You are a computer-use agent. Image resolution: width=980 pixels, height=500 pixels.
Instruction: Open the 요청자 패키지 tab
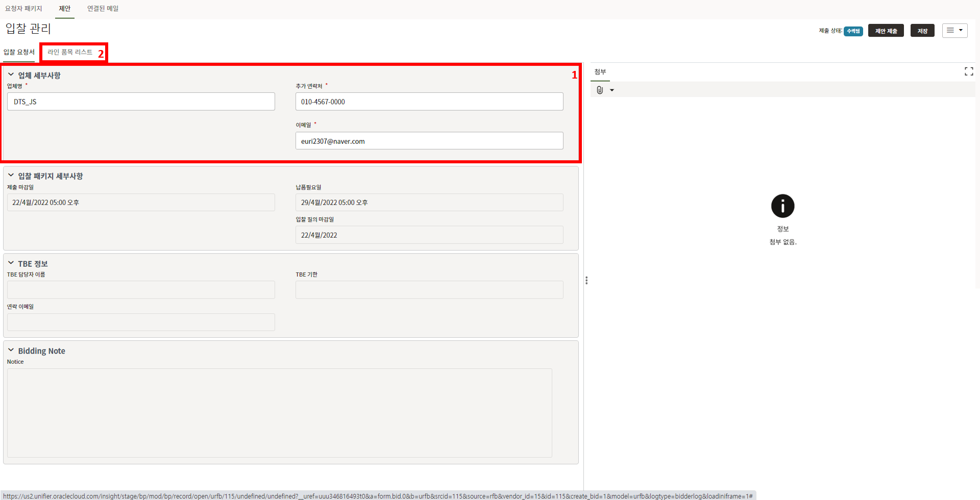tap(23, 9)
